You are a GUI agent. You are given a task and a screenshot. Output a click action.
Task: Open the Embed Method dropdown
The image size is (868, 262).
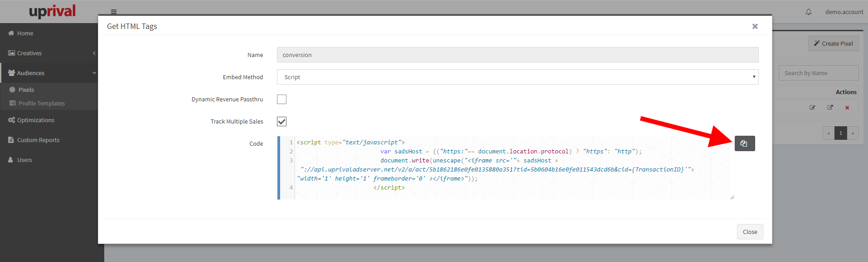[x=518, y=77]
